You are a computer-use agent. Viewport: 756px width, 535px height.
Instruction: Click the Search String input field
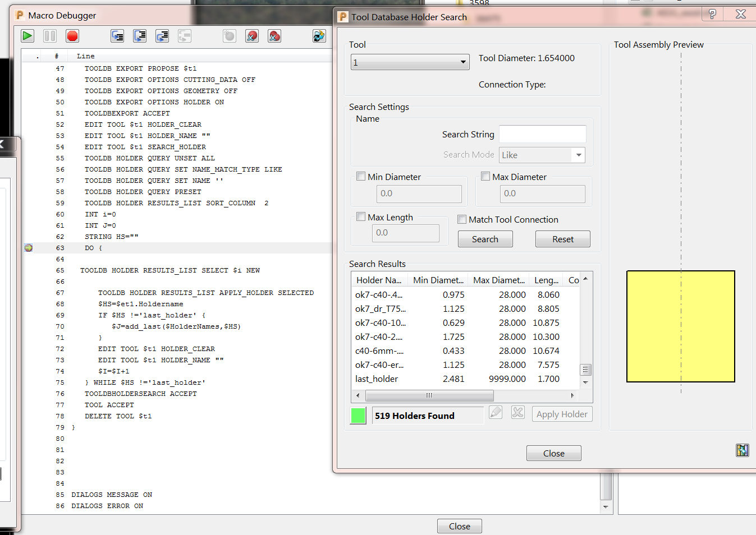[x=542, y=134]
